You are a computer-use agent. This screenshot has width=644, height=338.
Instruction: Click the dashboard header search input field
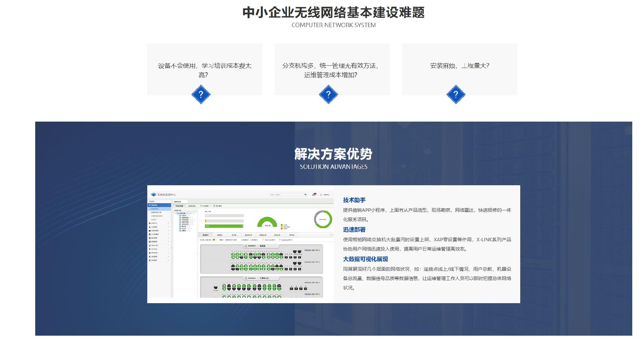coord(286,195)
